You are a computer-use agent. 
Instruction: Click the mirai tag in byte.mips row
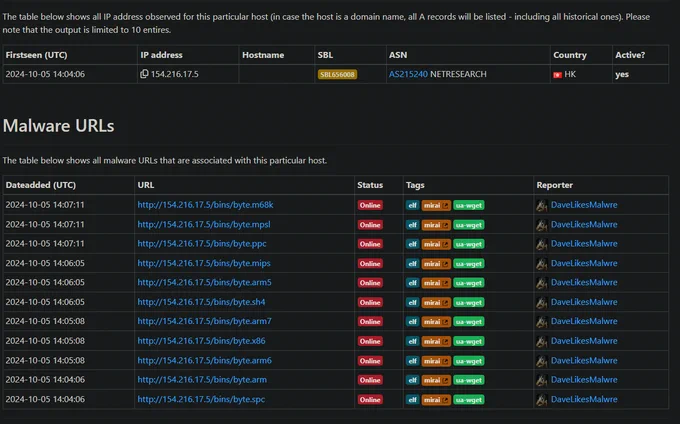coord(436,264)
